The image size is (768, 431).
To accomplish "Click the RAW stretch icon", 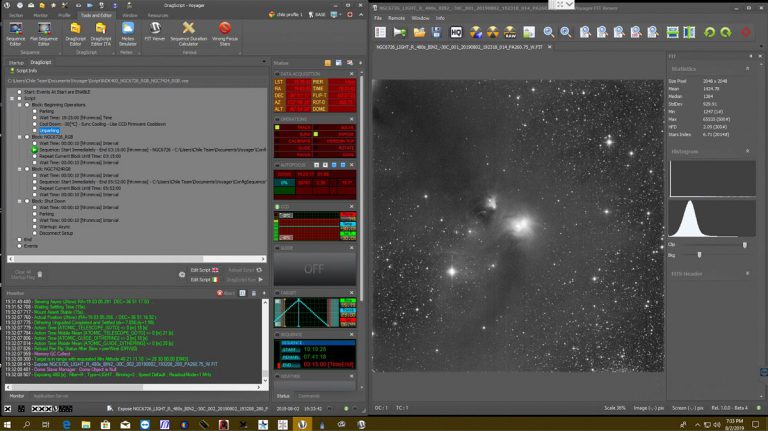I will click(x=510, y=32).
